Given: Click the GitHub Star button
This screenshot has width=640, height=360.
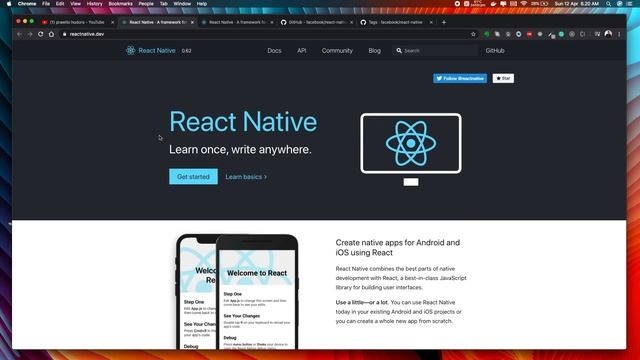Looking at the screenshot, I should [x=503, y=78].
